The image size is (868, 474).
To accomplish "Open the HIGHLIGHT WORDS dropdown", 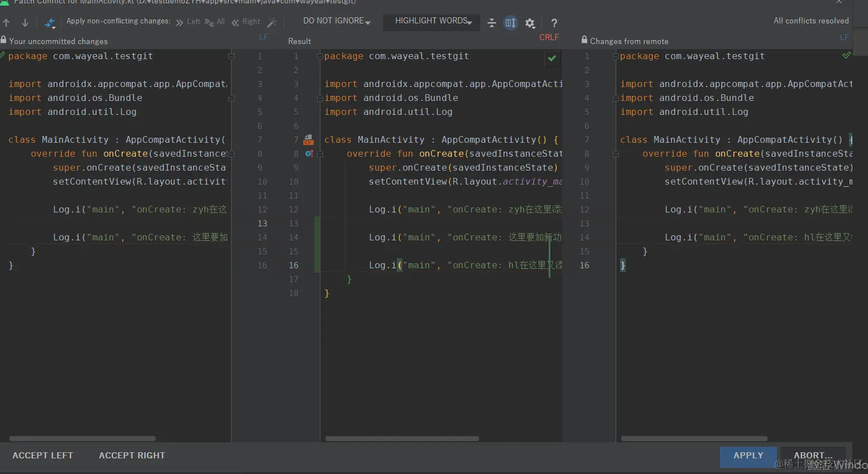I will pyautogui.click(x=433, y=21).
